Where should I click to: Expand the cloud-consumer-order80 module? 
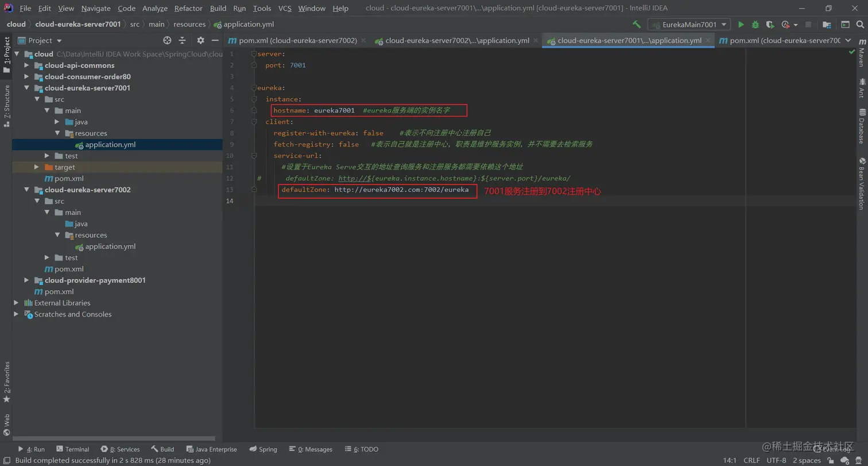26,77
